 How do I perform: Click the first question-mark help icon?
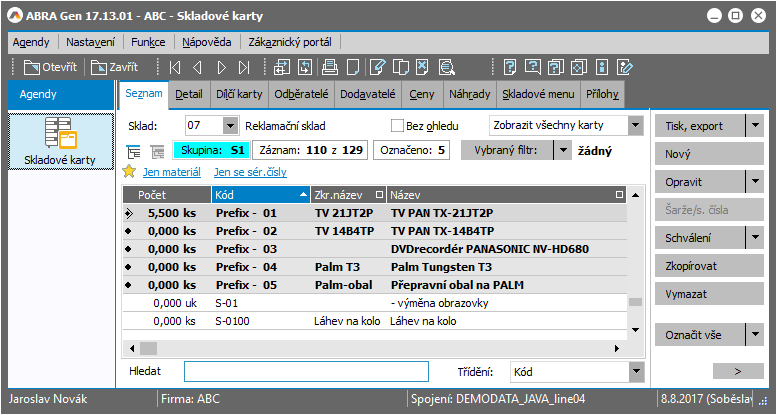[x=510, y=68]
